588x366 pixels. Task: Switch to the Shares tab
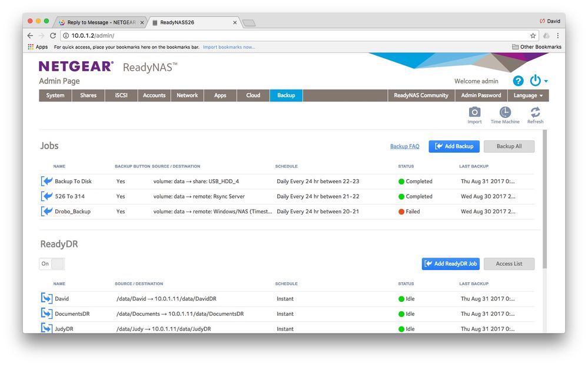coord(88,95)
